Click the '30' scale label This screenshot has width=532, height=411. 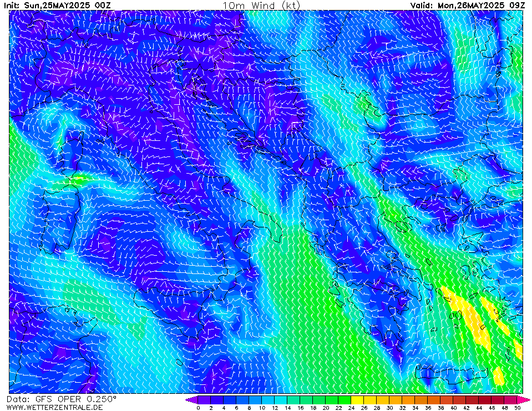coord(389,408)
